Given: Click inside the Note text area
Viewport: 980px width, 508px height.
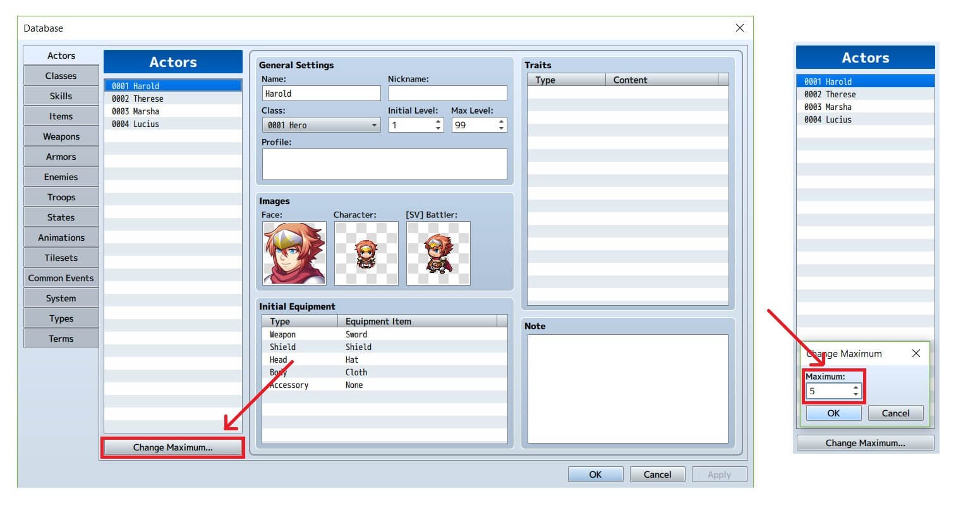Looking at the screenshot, I should [628, 389].
